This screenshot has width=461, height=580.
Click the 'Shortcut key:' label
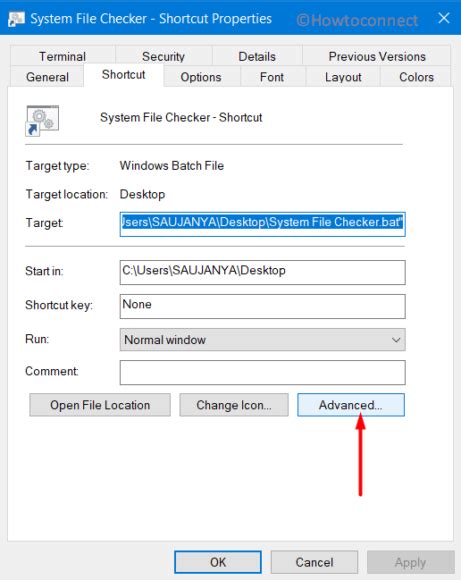(59, 305)
